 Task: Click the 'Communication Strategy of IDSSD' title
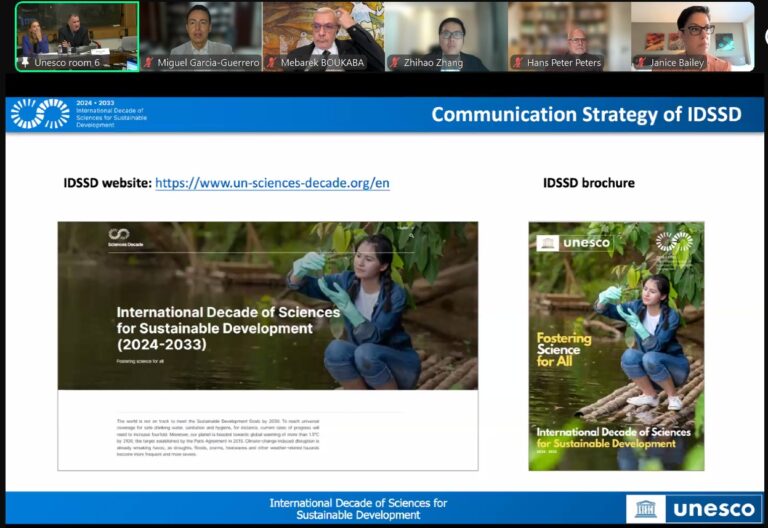[x=586, y=114]
